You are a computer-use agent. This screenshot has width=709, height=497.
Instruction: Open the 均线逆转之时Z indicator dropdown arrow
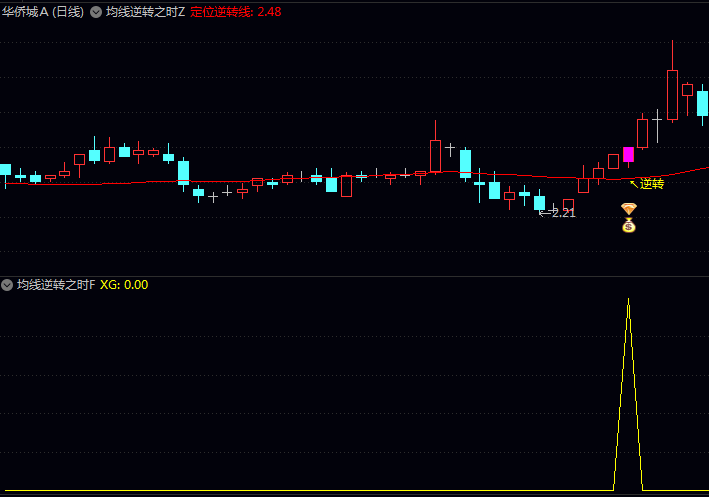96,12
